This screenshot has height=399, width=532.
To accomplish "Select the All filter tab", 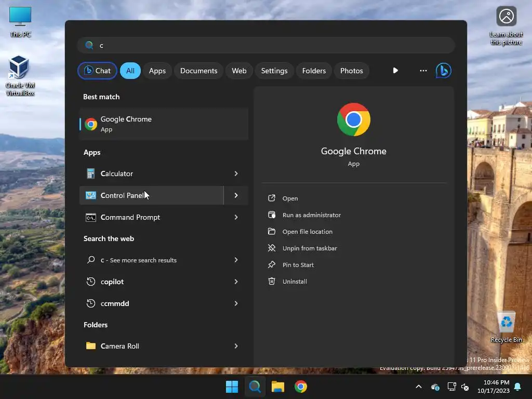I will 130,71.
